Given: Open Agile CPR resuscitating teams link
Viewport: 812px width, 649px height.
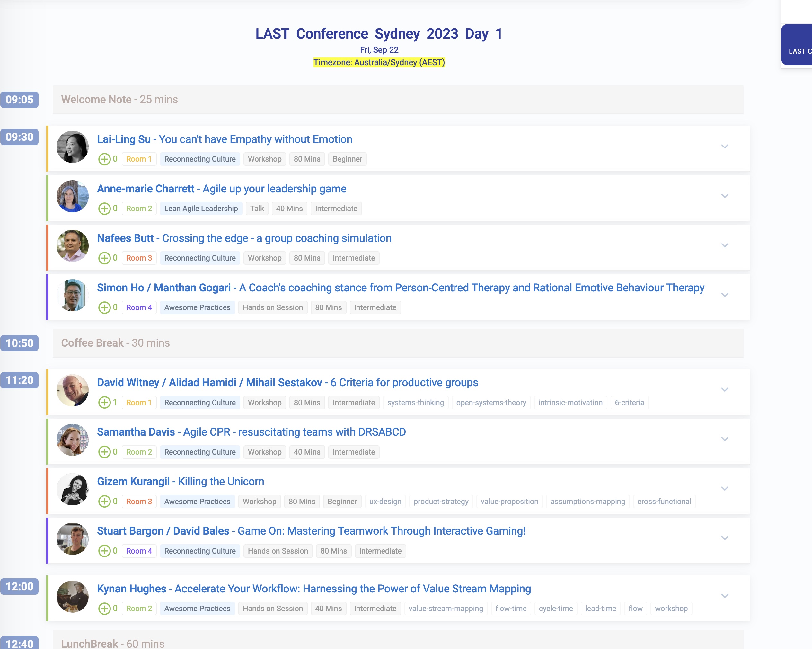Looking at the screenshot, I should pyautogui.click(x=294, y=432).
